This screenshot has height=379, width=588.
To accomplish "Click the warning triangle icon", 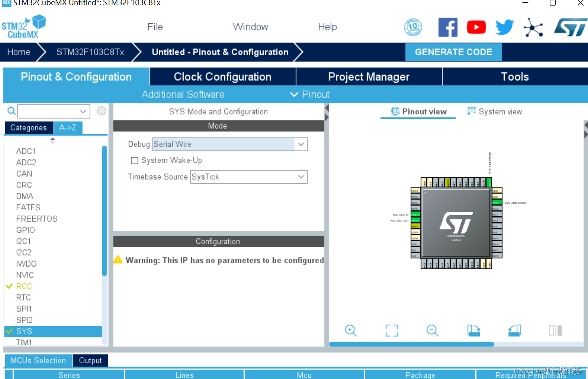I will [118, 259].
